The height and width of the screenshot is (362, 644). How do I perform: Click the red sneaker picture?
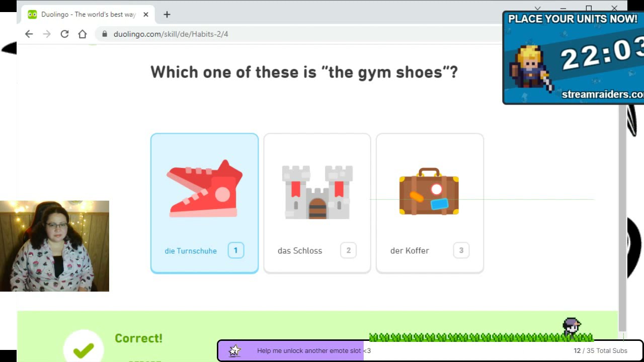click(204, 189)
